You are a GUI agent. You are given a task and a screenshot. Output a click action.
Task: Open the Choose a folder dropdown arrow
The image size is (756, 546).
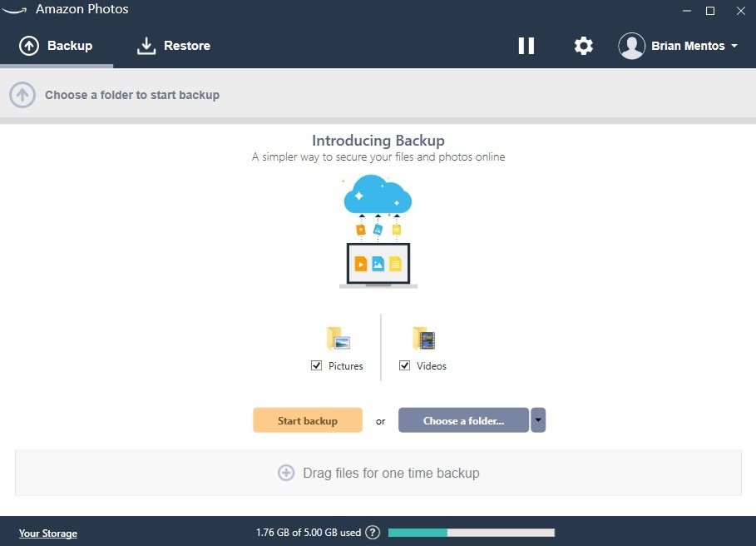pos(538,420)
